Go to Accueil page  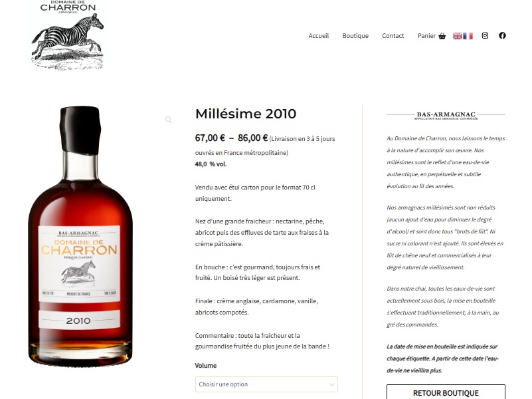[x=319, y=36]
